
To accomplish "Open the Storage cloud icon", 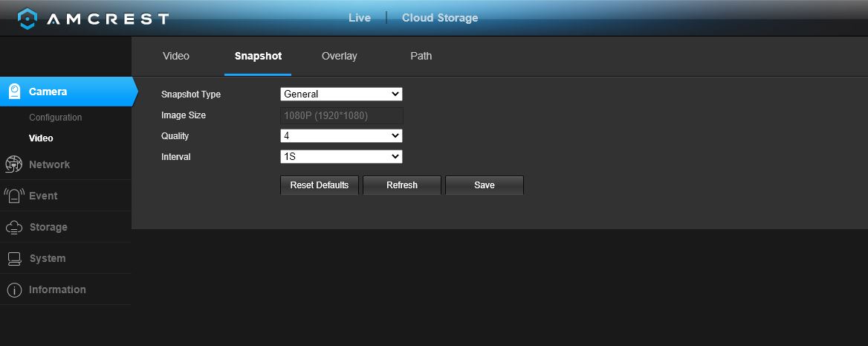I will pyautogui.click(x=14, y=228).
